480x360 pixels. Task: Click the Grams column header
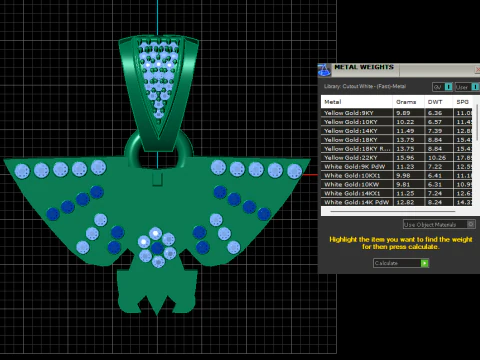[x=409, y=102]
